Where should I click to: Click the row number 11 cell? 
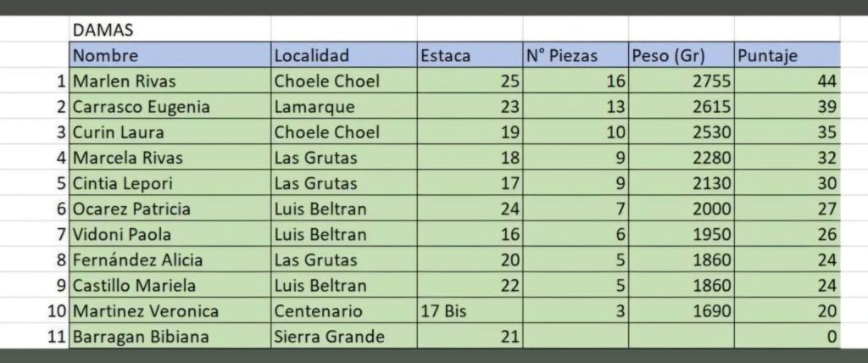(x=56, y=337)
